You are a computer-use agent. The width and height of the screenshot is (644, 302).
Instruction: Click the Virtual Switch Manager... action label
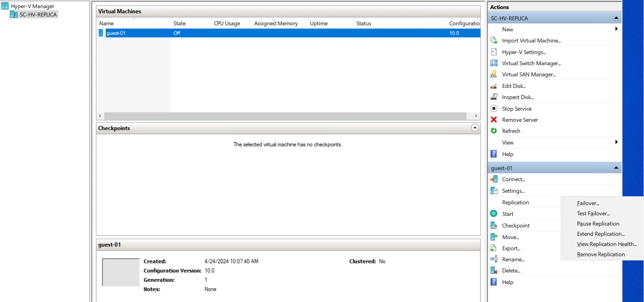pyautogui.click(x=531, y=63)
